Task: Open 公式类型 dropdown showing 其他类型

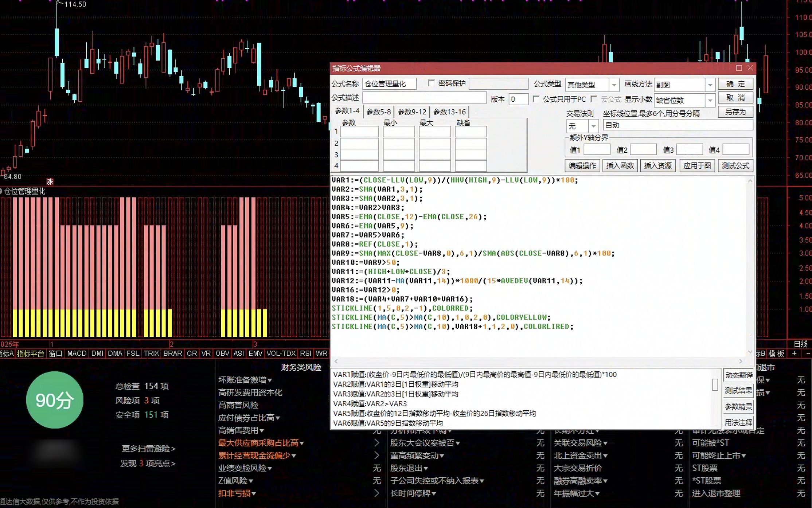Action: pyautogui.click(x=614, y=85)
